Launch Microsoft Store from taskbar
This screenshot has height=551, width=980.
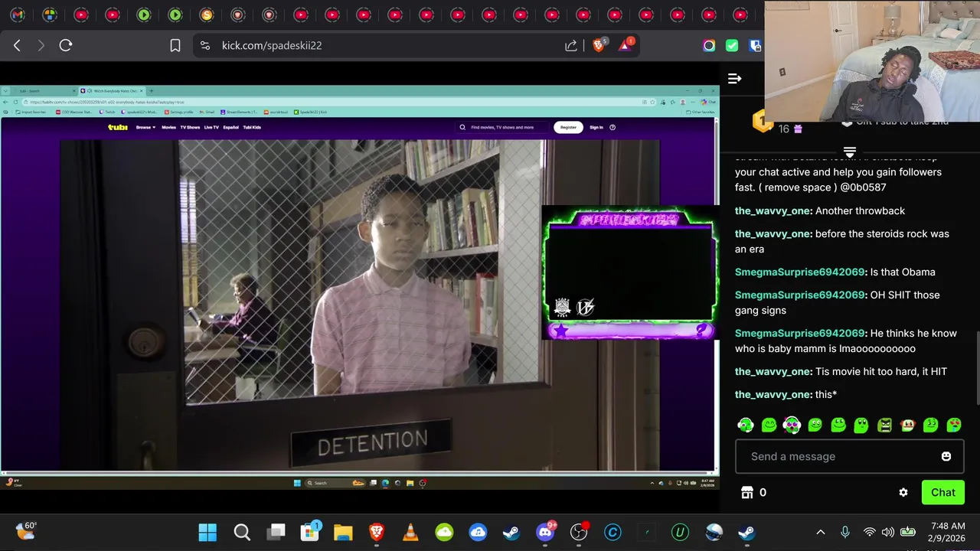click(310, 532)
